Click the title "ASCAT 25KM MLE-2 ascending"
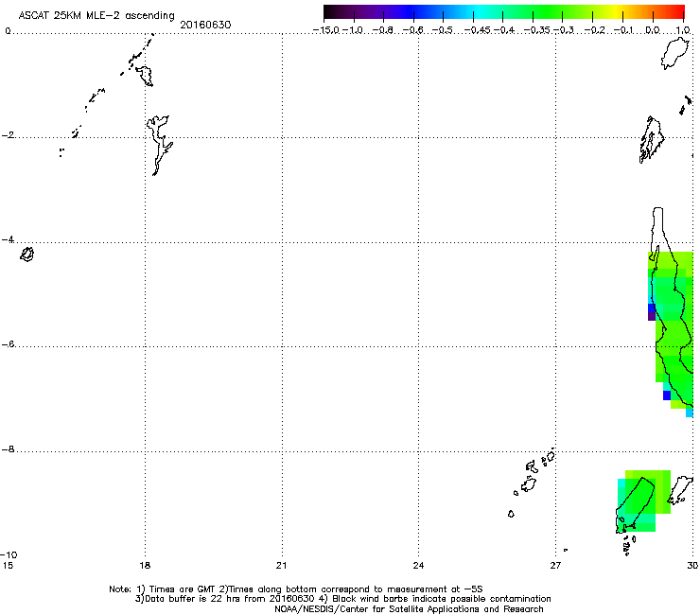The image size is (700, 615). 96,15
